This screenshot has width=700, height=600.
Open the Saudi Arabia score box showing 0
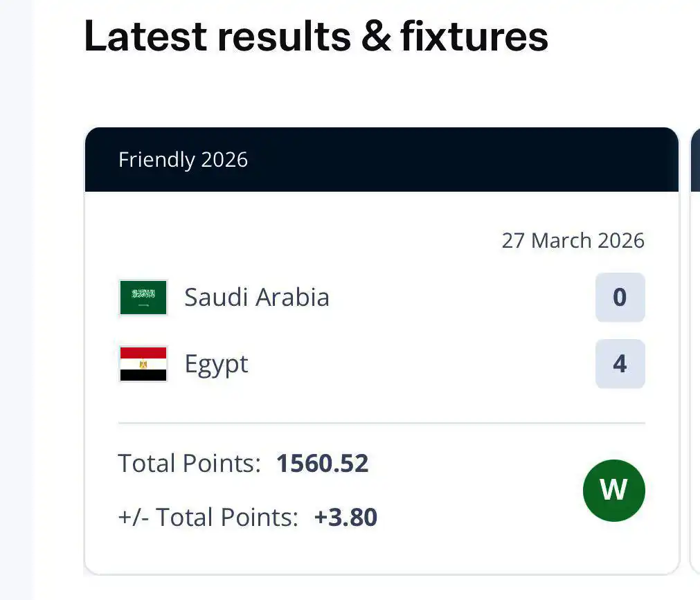tap(620, 297)
